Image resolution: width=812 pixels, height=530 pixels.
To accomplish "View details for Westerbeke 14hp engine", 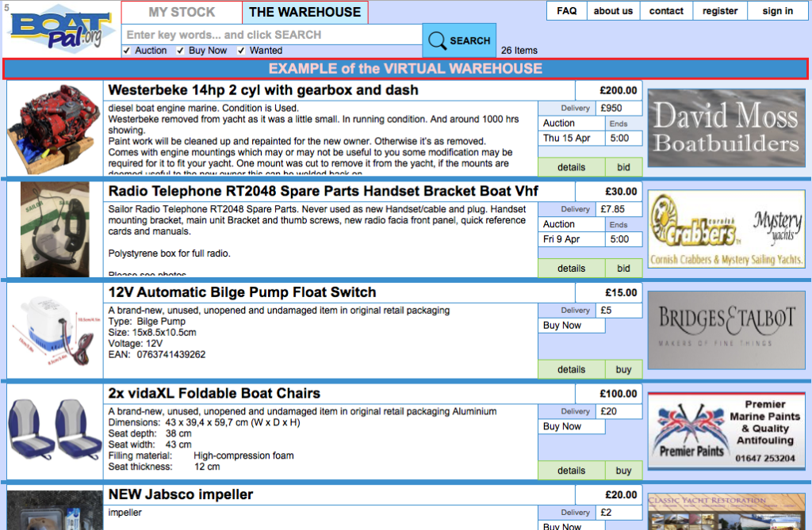I will [x=571, y=167].
